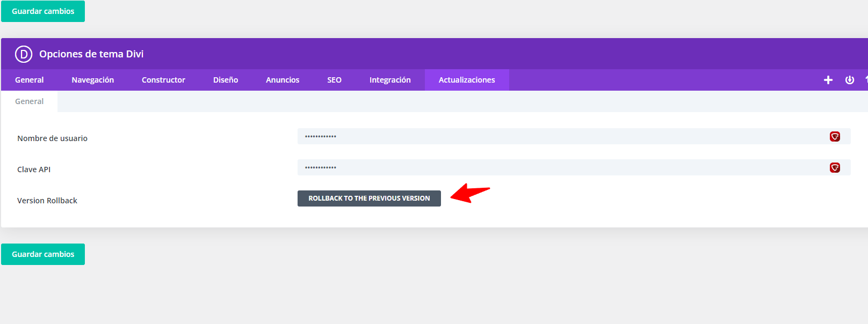Screen dimensions: 868x324
Task: Switch to the Navegación tab
Action: [93, 80]
